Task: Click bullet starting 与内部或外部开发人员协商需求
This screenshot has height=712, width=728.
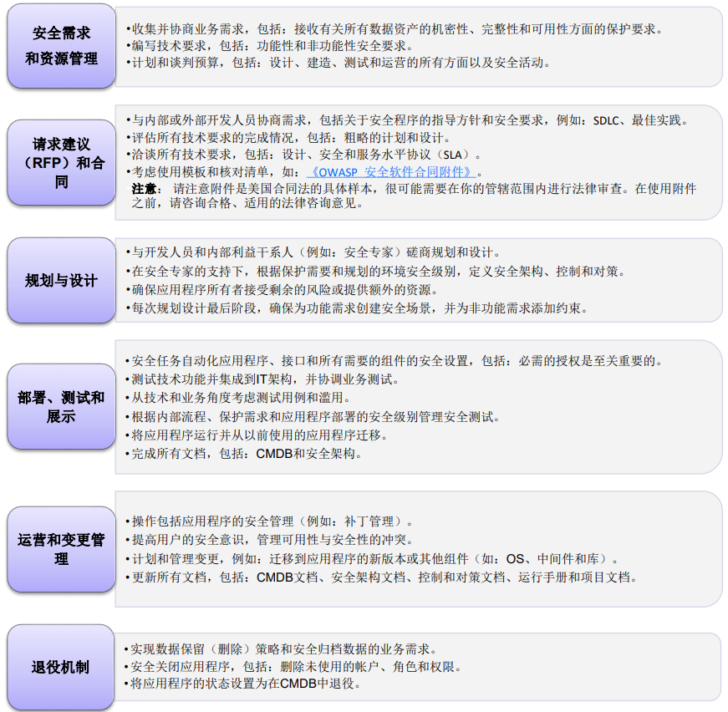Action: pos(407,120)
